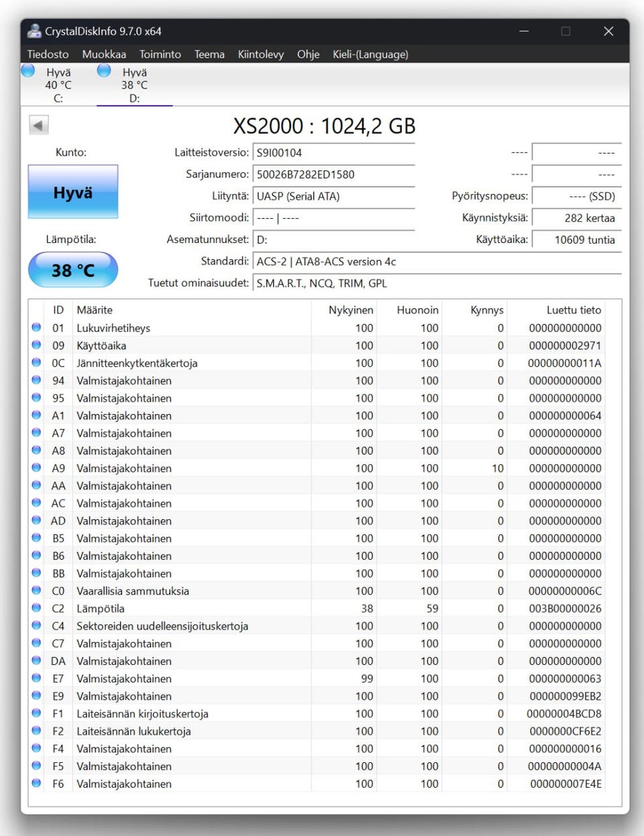Image resolution: width=644 pixels, height=836 pixels.
Task: Click raw value 000000007E4E
Action: pos(566,784)
